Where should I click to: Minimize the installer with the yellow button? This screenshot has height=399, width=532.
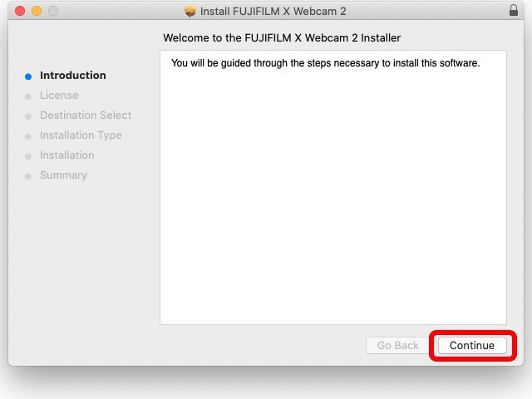tap(37, 12)
